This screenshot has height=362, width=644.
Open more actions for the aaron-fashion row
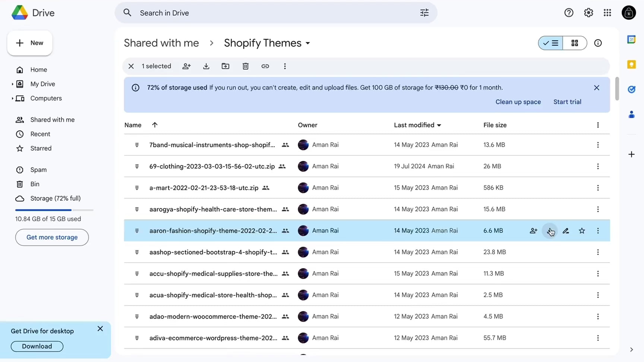click(598, 231)
